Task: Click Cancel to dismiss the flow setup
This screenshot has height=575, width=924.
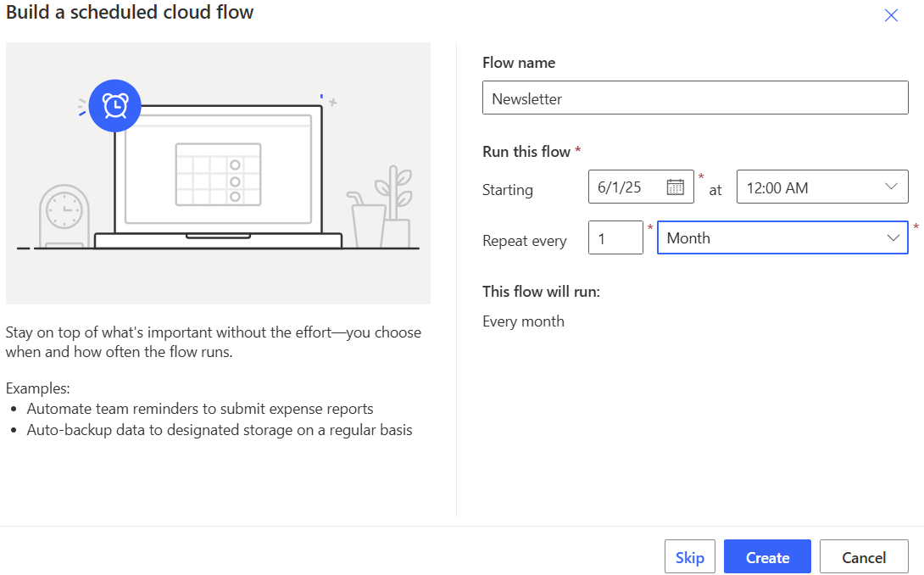Action: (864, 556)
